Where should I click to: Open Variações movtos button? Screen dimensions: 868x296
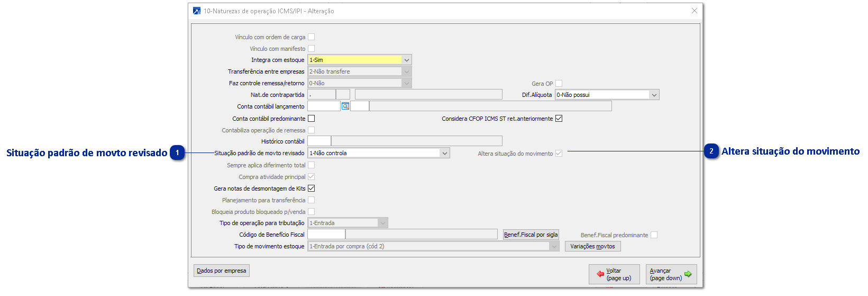click(592, 246)
